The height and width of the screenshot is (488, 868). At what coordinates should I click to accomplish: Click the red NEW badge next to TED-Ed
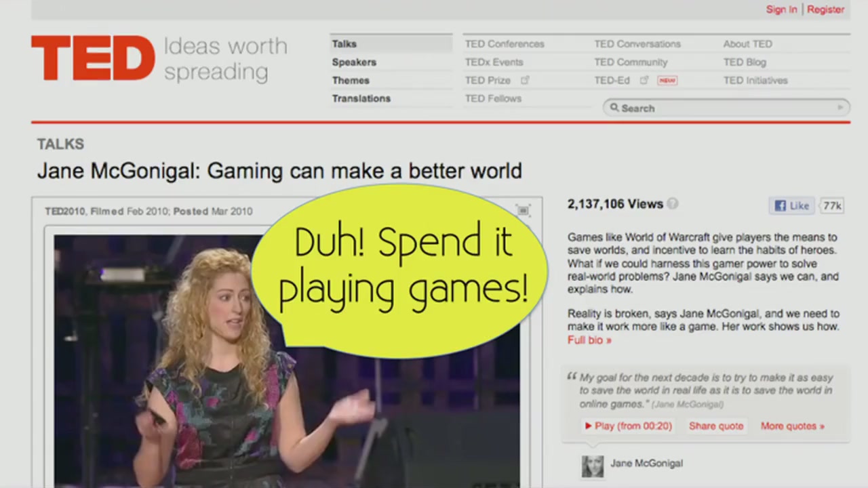667,80
